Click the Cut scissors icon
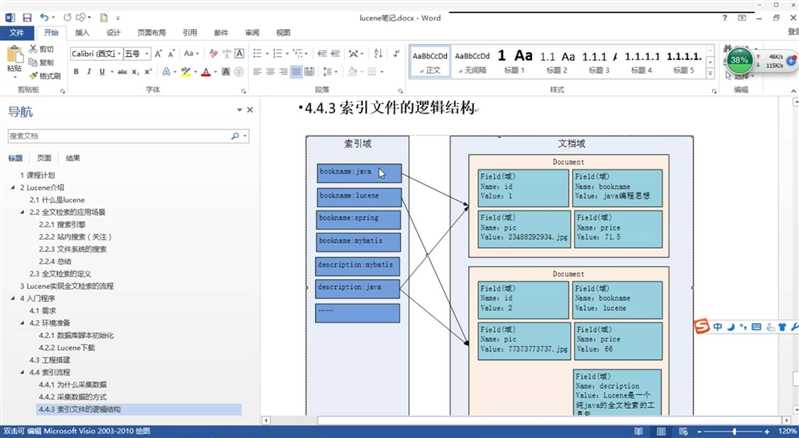The height and width of the screenshot is (438, 799). point(34,49)
